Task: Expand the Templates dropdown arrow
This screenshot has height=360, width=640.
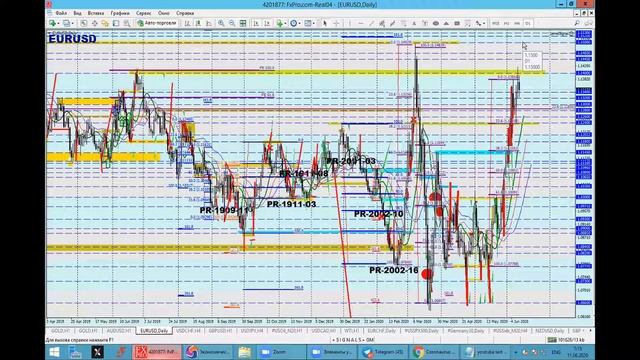Action: (314, 23)
